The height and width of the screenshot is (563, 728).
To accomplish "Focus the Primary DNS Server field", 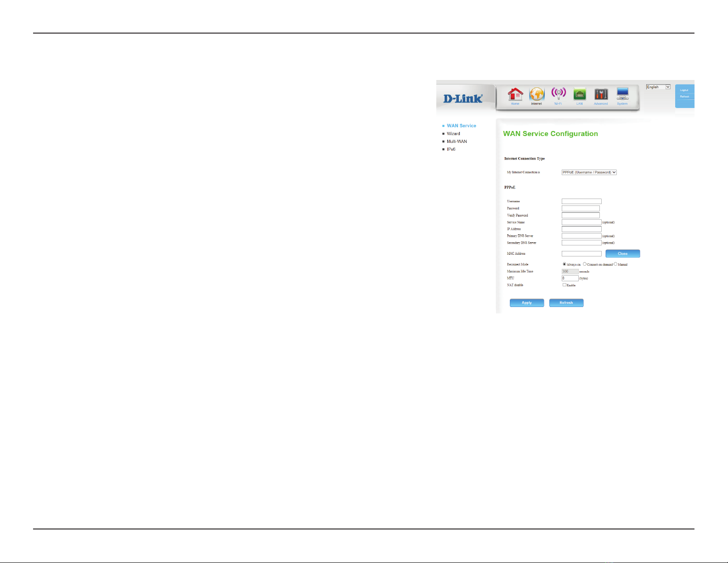I will click(x=581, y=236).
